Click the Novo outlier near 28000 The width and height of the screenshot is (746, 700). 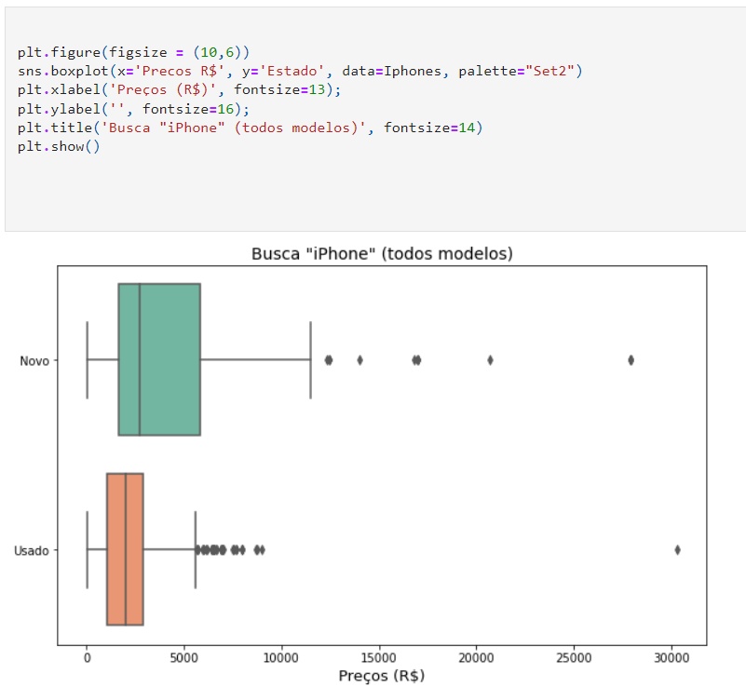coord(631,360)
